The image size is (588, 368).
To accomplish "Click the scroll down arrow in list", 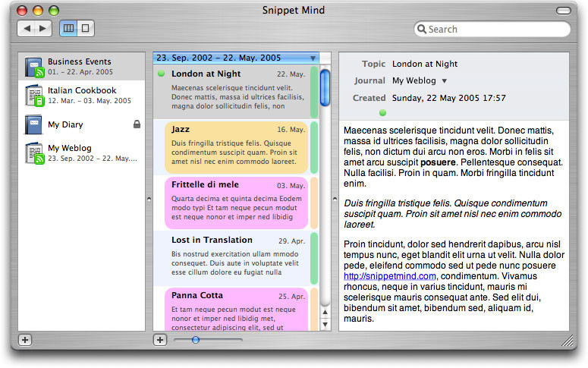I will pyautogui.click(x=325, y=324).
